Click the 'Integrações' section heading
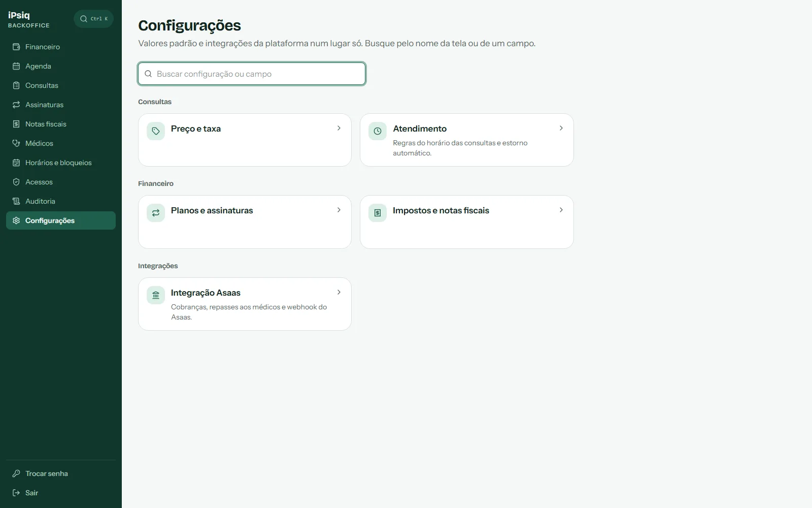 158,266
